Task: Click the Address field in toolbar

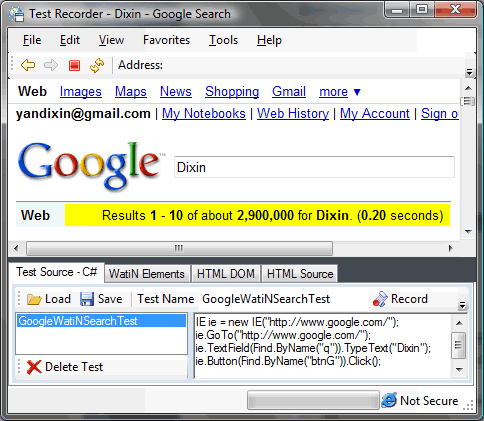Action: point(313,65)
